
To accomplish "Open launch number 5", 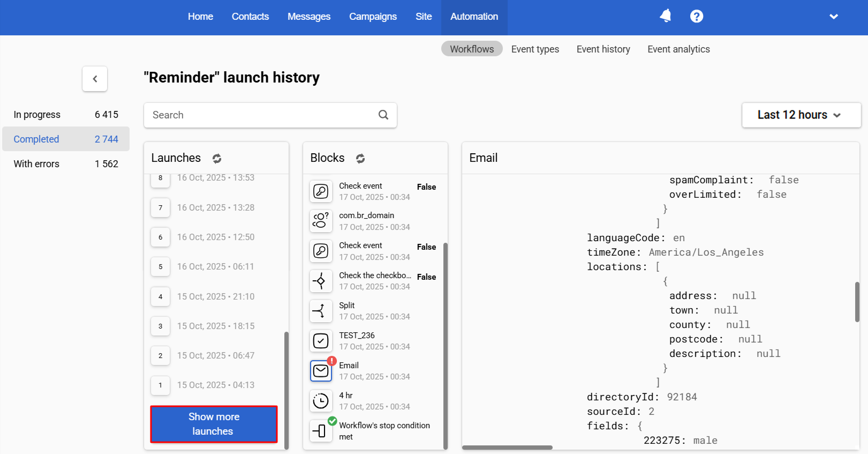I will 160,266.
